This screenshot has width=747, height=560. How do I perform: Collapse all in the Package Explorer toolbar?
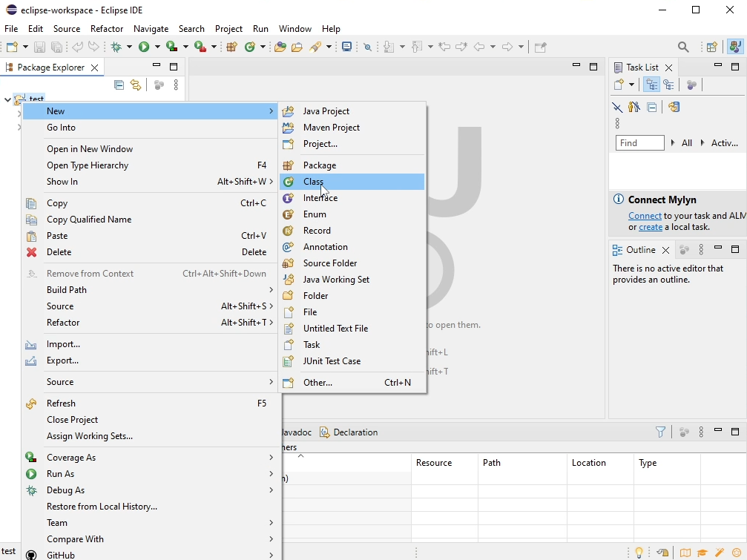(119, 85)
